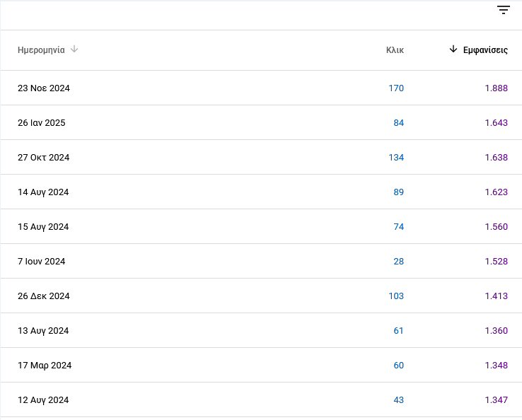The image size is (522, 420).
Task: Sort by the Εμφανίσεις column header
Action: [485, 50]
